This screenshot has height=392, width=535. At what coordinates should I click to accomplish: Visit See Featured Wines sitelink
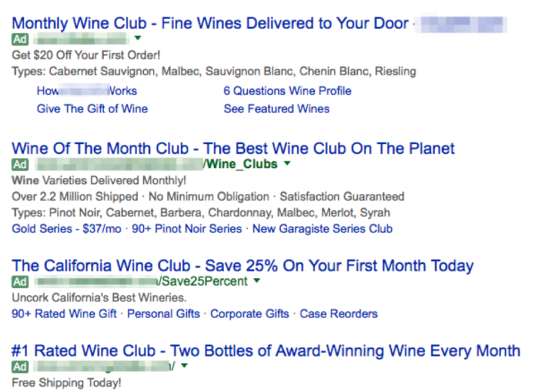[x=277, y=109]
